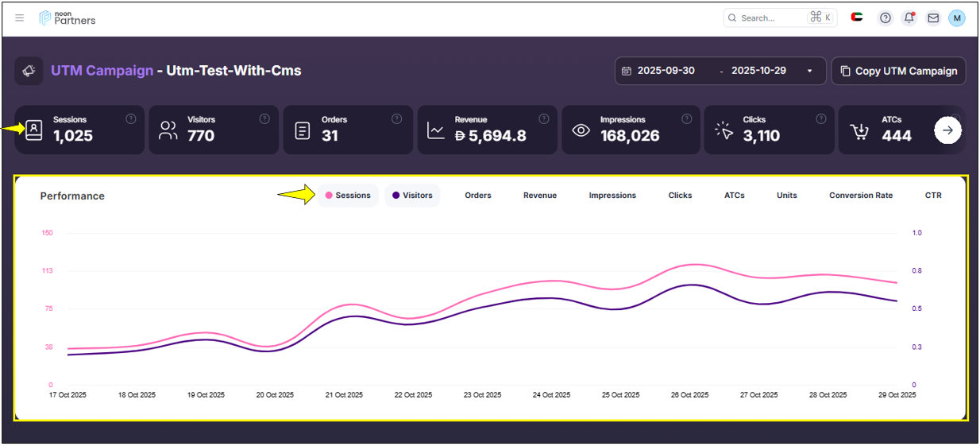Viewport: 980px width, 446px height.
Task: Open the user profile avatar M
Action: [x=957, y=18]
